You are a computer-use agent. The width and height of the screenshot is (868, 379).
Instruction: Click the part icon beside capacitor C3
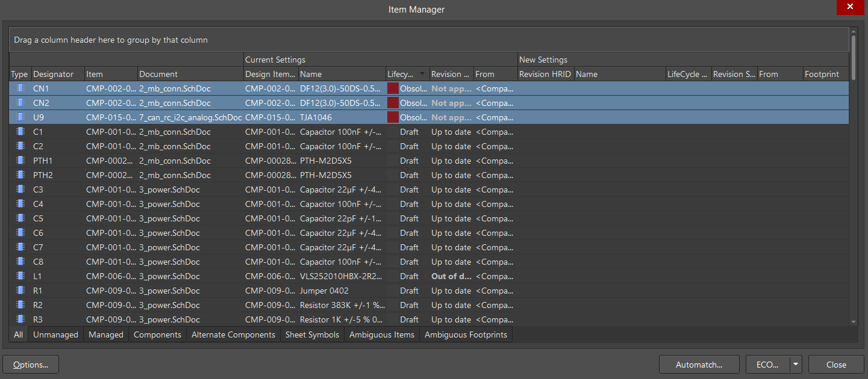[x=20, y=189]
